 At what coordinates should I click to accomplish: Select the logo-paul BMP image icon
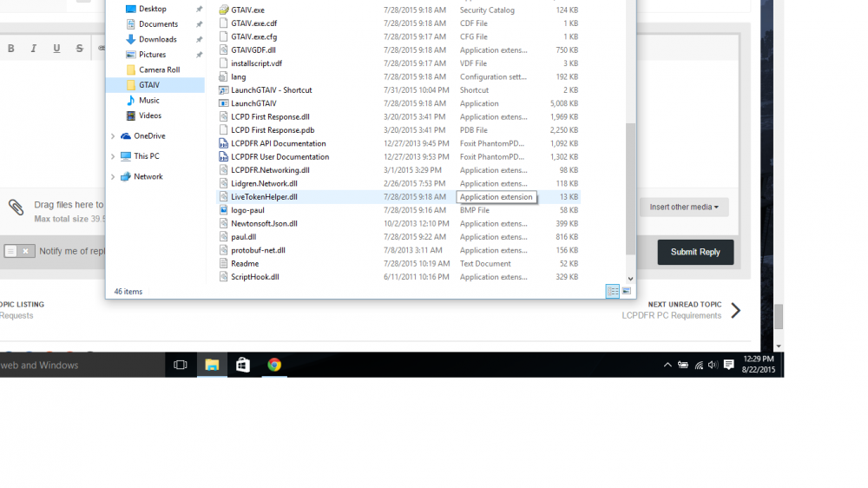click(x=224, y=210)
